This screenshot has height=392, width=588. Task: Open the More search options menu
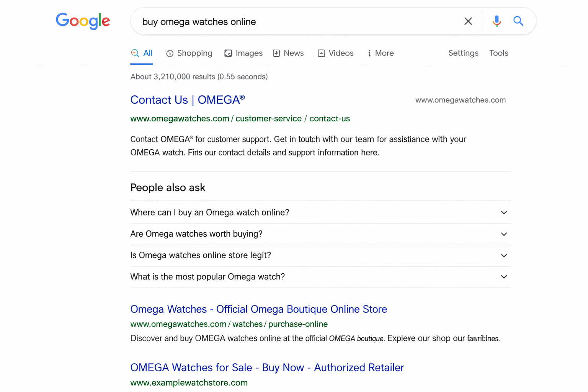pyautogui.click(x=381, y=53)
